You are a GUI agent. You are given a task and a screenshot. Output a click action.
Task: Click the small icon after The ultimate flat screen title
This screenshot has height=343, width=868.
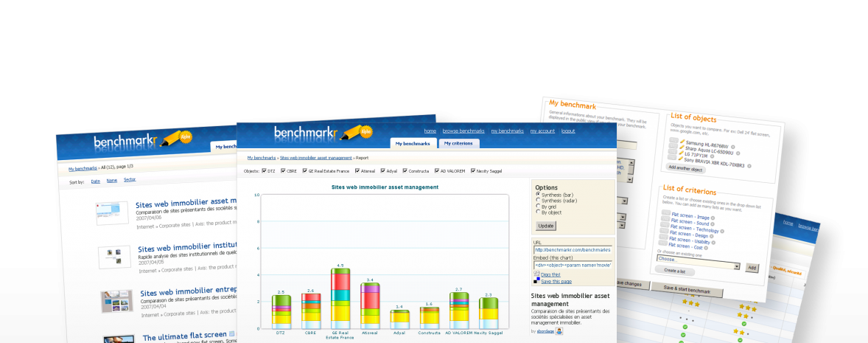tap(232, 334)
